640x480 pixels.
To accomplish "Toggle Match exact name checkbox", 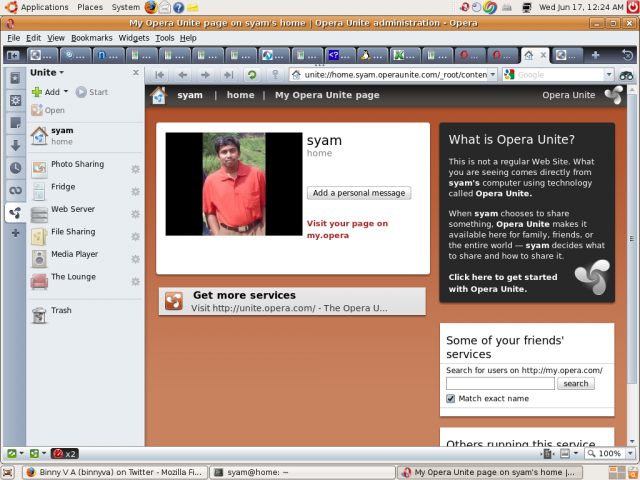I will tap(451, 398).
